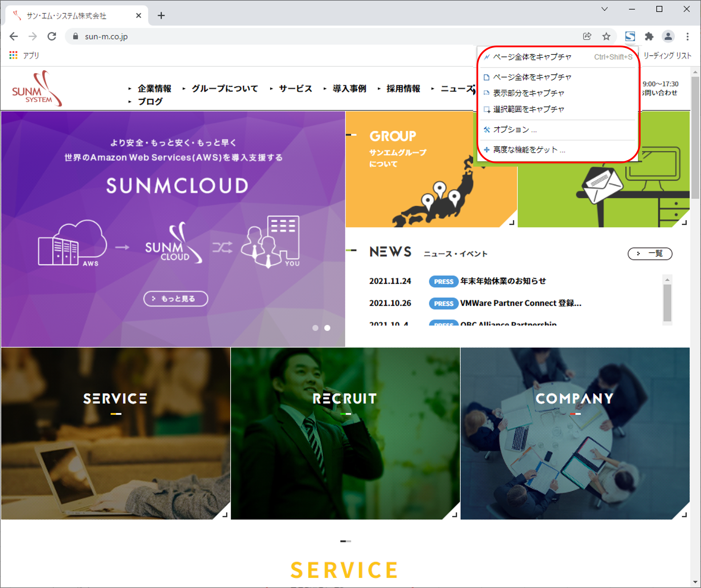Select the second carousel dot on the banner
Screen dimensions: 701x588
tap(327, 328)
